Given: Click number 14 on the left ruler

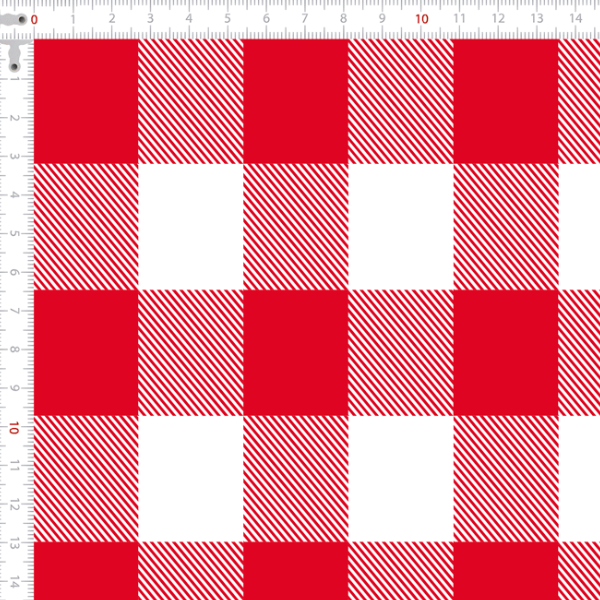Looking at the screenshot, I should 14,585.
